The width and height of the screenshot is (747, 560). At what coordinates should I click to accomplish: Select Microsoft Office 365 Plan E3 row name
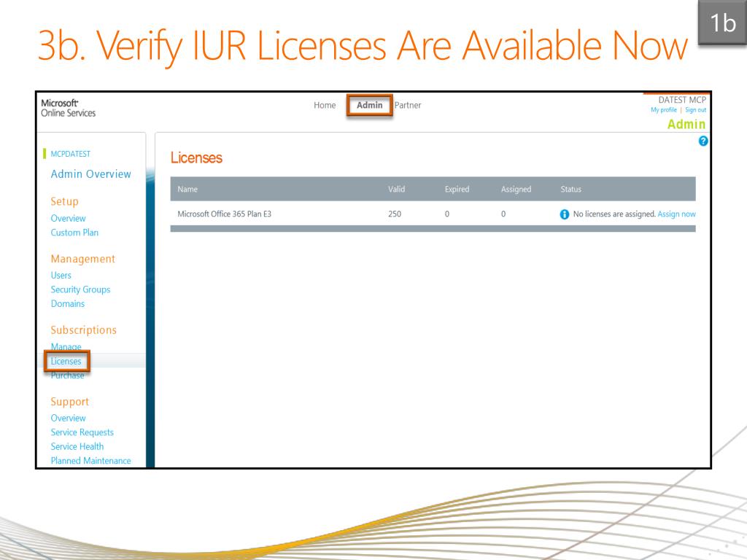click(x=225, y=214)
